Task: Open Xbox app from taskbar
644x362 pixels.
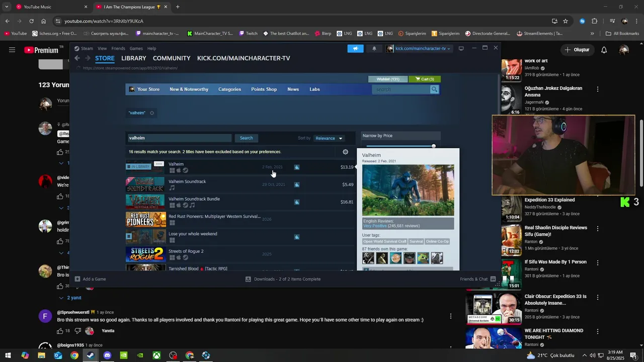Action: click(157, 355)
